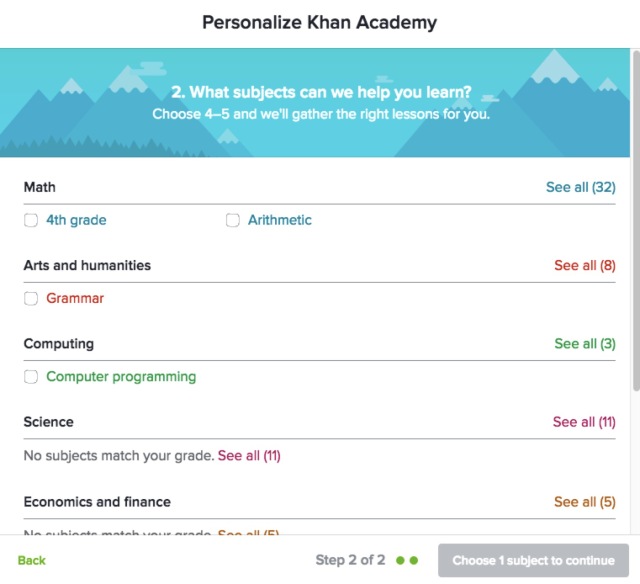Expand Arts and humanities See all (8)

click(584, 266)
